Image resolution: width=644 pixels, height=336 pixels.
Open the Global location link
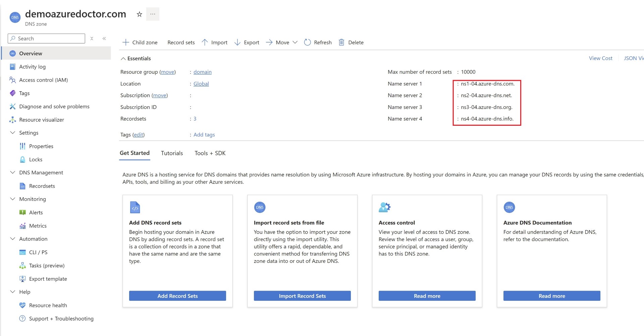201,83
